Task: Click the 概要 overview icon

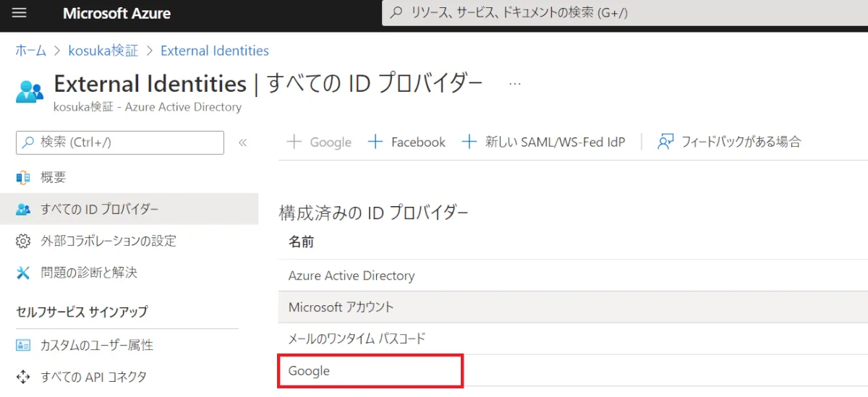Action: point(23,178)
